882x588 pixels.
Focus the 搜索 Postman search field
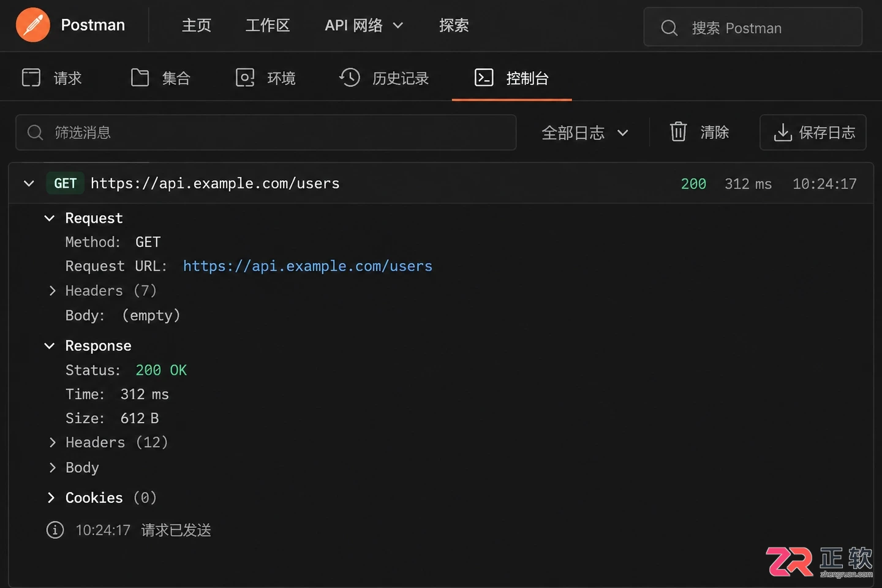pos(753,27)
